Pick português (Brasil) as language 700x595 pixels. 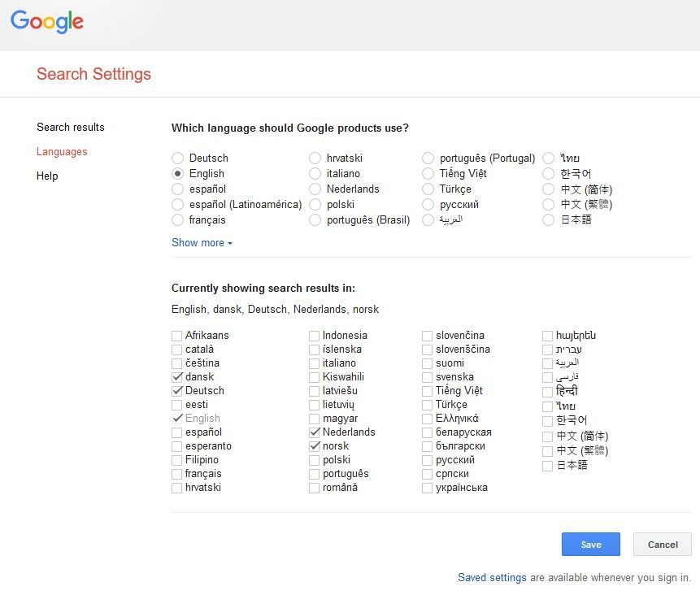[315, 220]
